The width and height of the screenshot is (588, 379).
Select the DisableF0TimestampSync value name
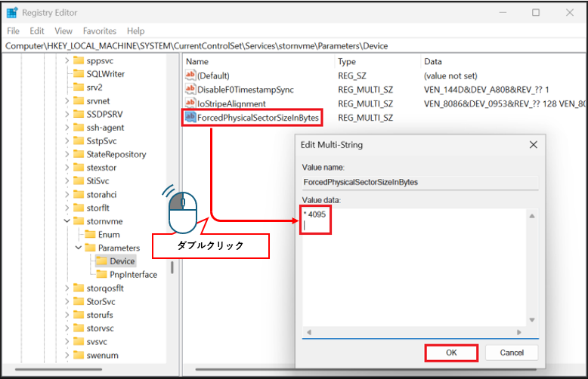point(245,90)
